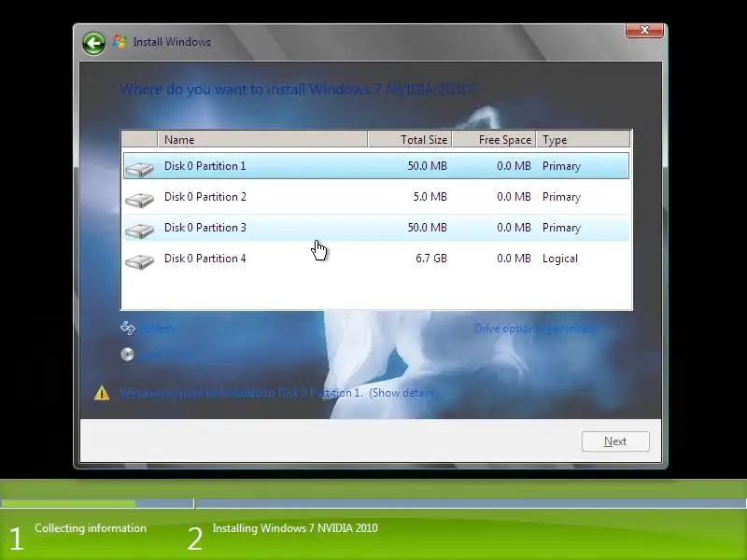
Task: Click the yellow warning triangle icon
Action: [x=102, y=393]
